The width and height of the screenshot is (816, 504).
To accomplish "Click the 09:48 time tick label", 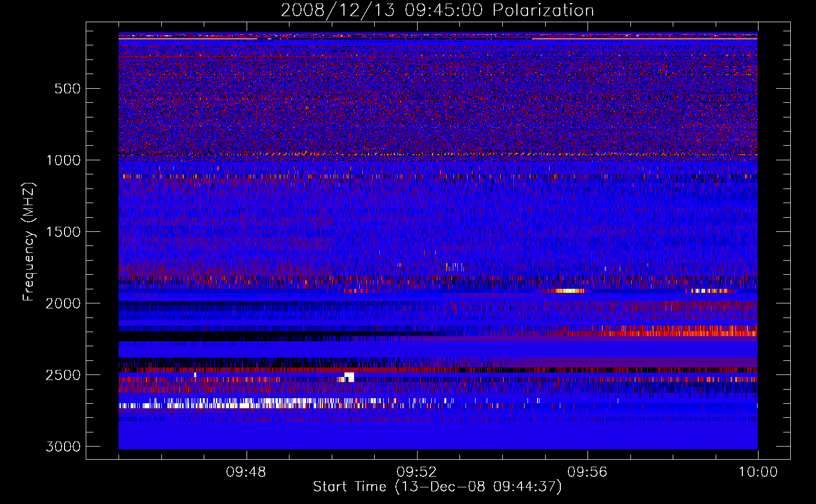I will tap(246, 472).
